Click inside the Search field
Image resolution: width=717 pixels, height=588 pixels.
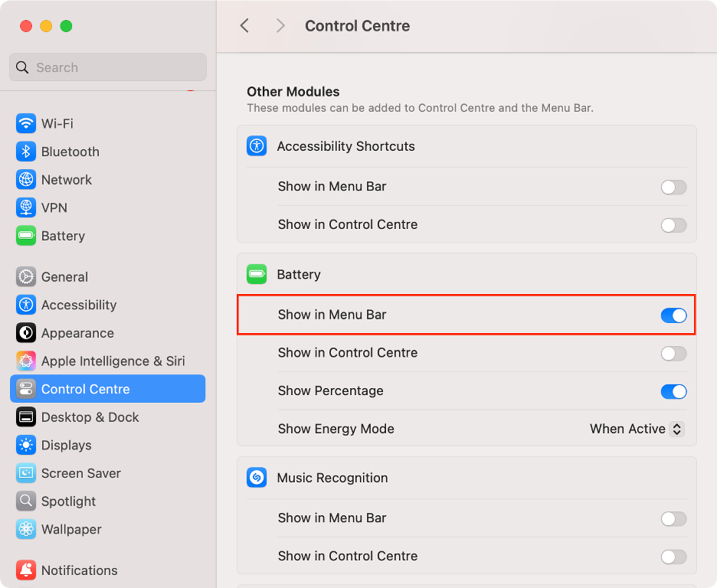107,67
